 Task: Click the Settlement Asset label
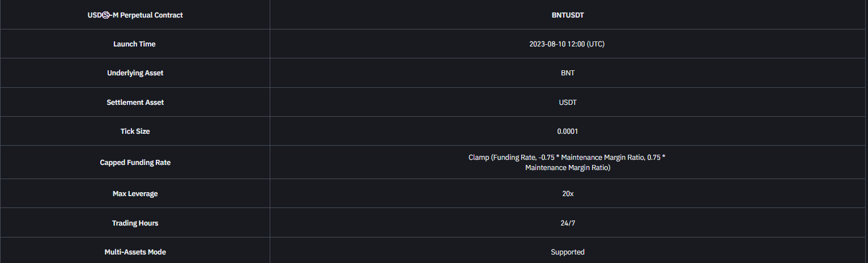click(135, 103)
